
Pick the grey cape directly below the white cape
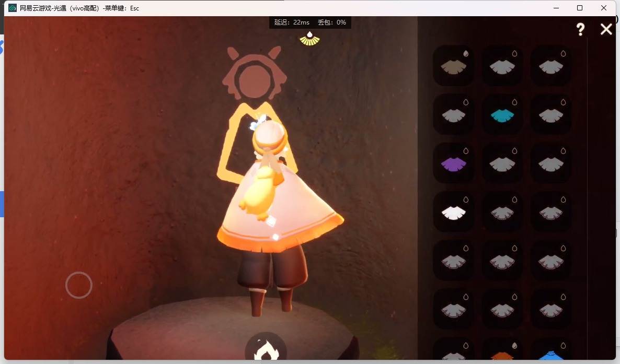(x=454, y=261)
